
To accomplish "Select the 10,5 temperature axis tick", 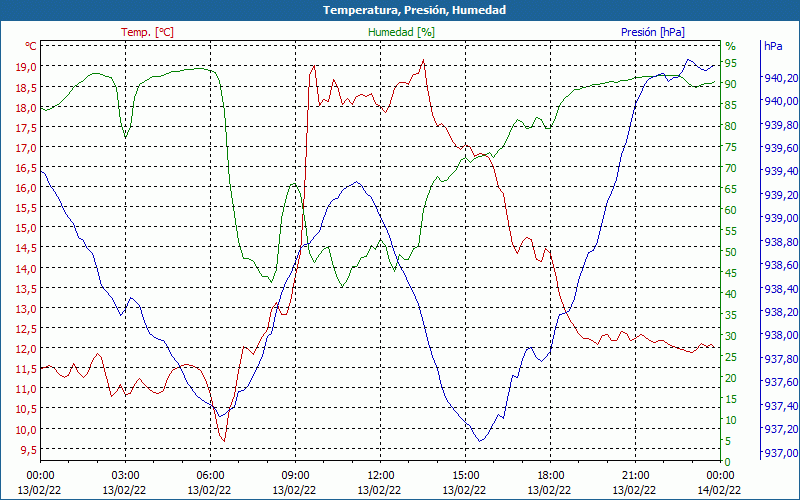I will pos(27,409).
